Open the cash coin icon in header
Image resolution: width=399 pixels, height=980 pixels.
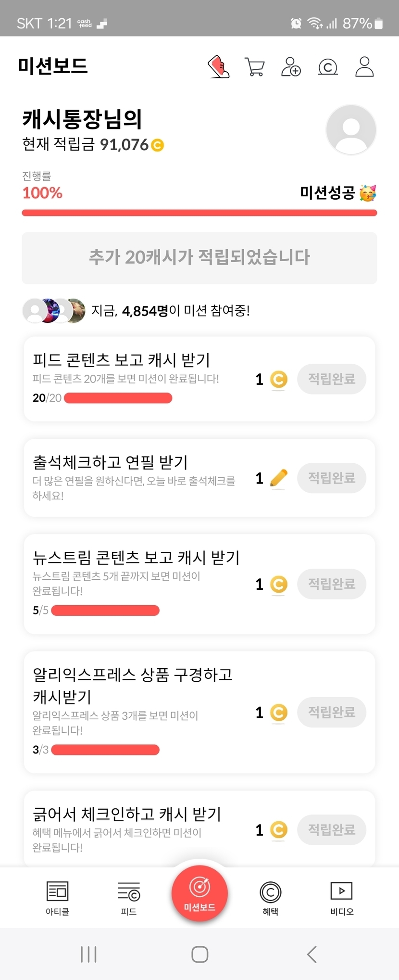[x=328, y=67]
